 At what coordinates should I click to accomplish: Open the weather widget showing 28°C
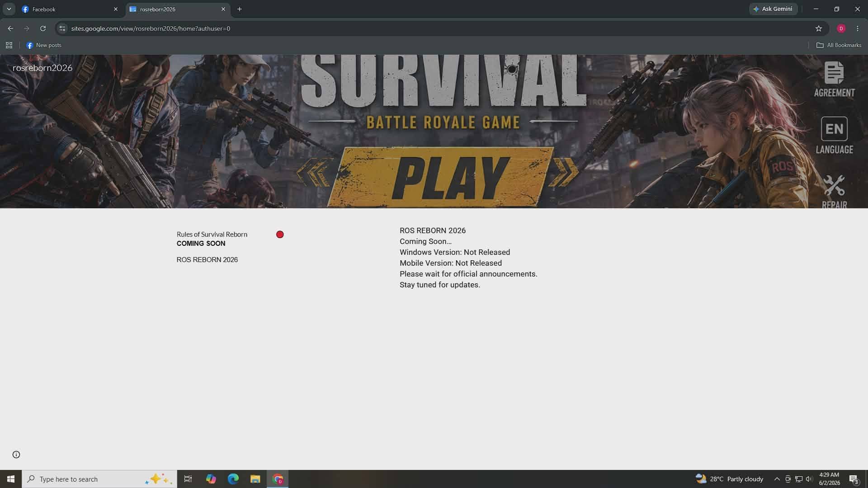[x=729, y=479]
